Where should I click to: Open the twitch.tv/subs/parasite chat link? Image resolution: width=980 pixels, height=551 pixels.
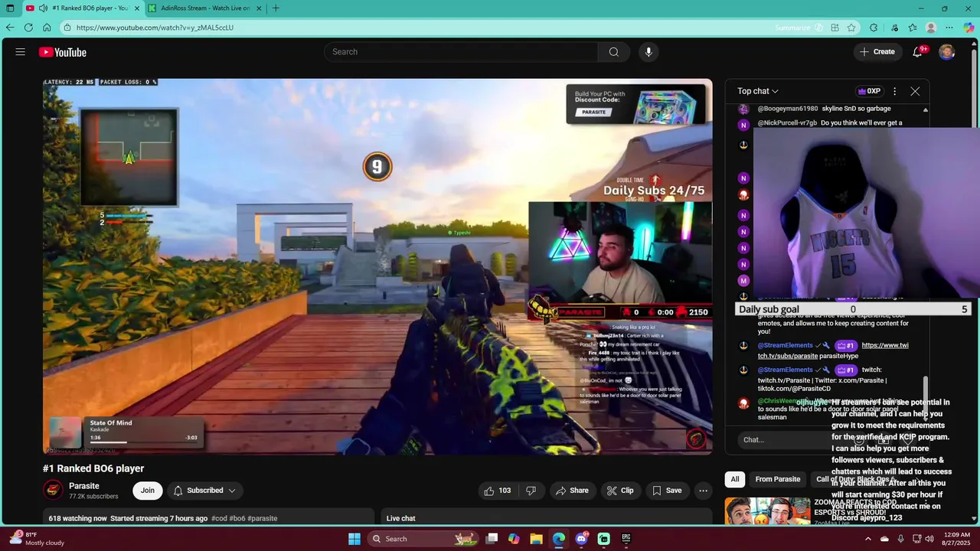click(833, 350)
